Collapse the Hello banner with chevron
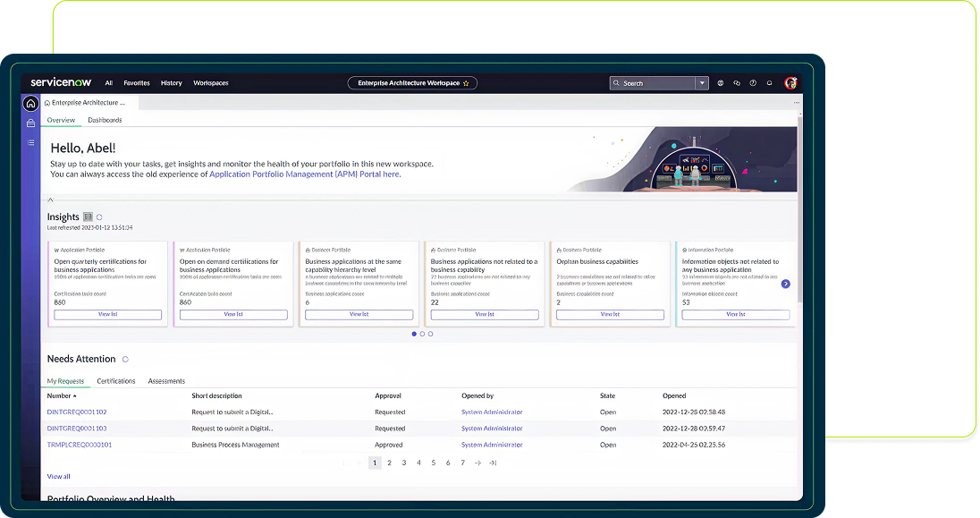The image size is (980, 518). (50, 200)
